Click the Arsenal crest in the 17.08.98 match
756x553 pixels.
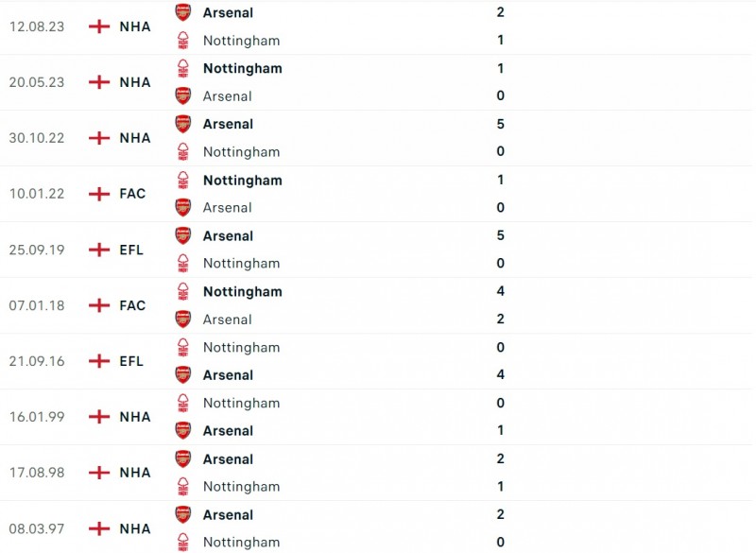click(x=182, y=458)
